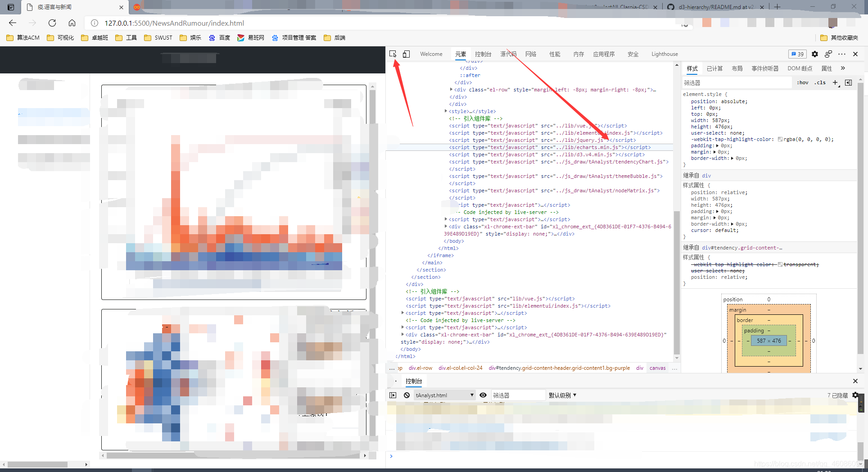The height and width of the screenshot is (472, 868).
Task: Clear the console with the ban icon
Action: (x=407, y=395)
